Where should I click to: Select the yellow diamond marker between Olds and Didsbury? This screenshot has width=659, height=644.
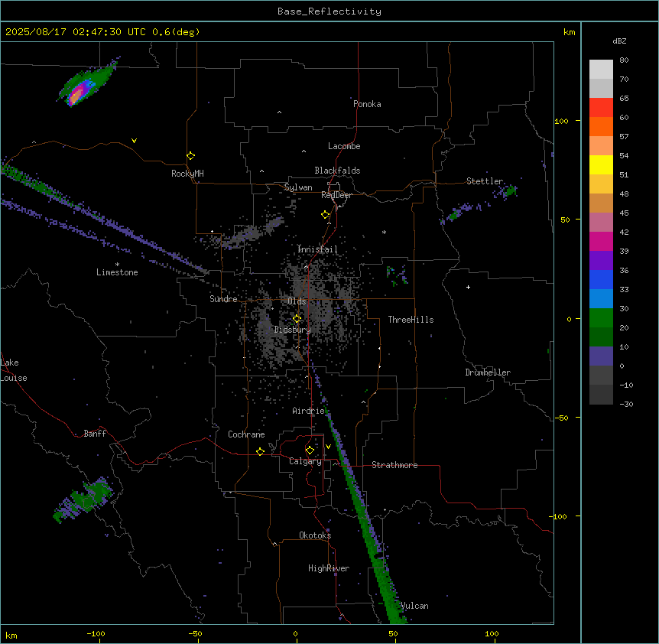click(297, 319)
